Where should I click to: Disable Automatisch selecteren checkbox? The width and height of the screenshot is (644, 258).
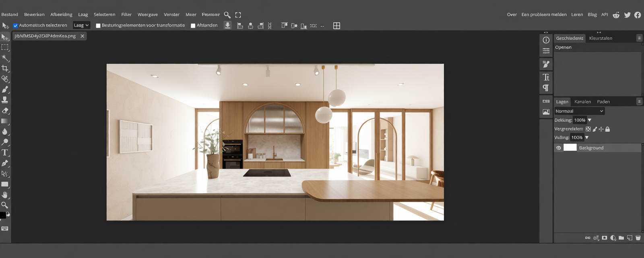coord(15,25)
